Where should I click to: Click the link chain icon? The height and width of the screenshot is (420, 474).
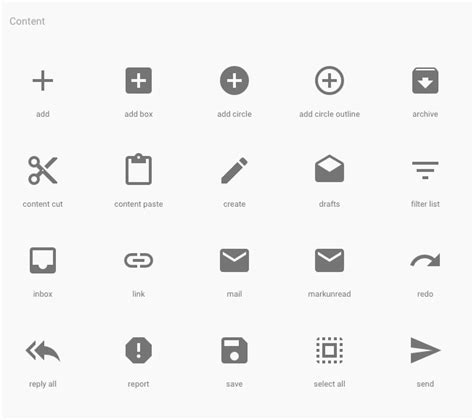coord(139,260)
